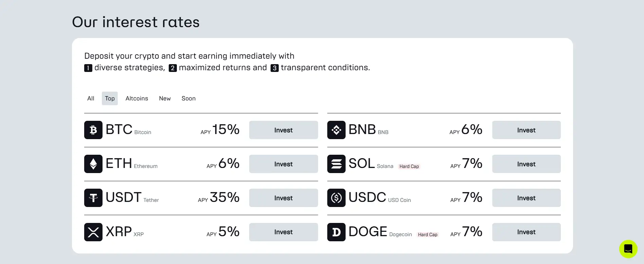Click the Dogecoin DOGE coin icon
The image size is (644, 264).
[336, 232]
